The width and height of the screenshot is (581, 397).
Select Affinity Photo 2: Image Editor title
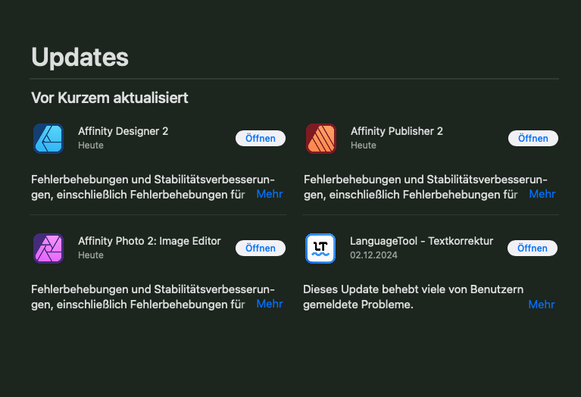pos(149,241)
